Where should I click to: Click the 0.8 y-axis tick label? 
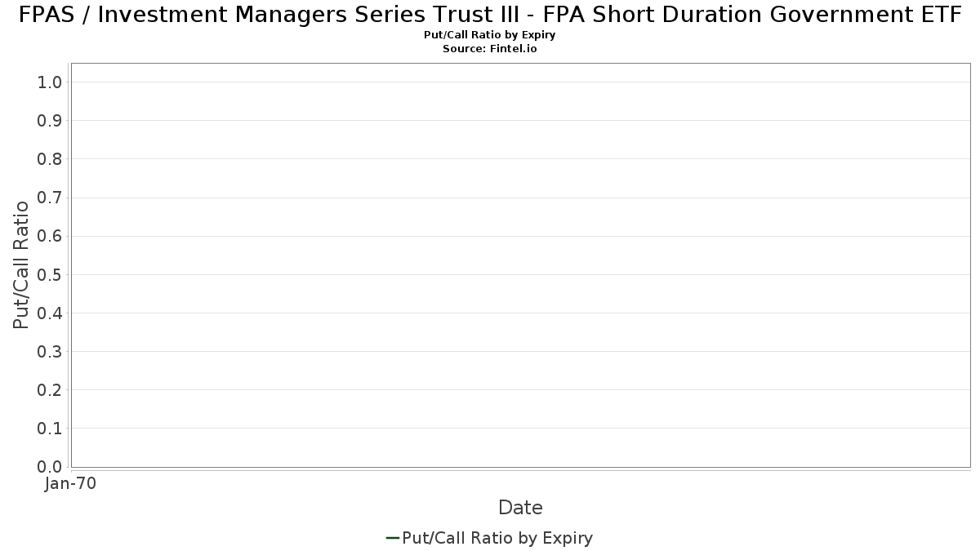[x=50, y=159]
